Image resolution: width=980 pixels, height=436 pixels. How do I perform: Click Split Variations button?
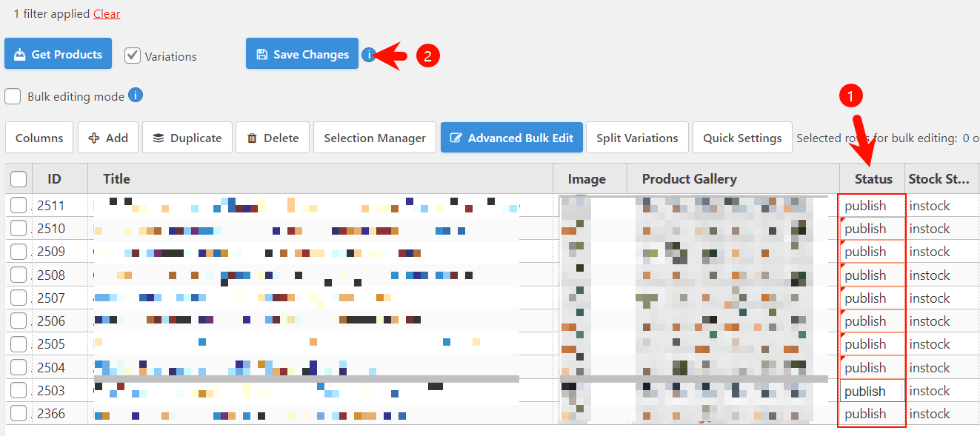637,138
